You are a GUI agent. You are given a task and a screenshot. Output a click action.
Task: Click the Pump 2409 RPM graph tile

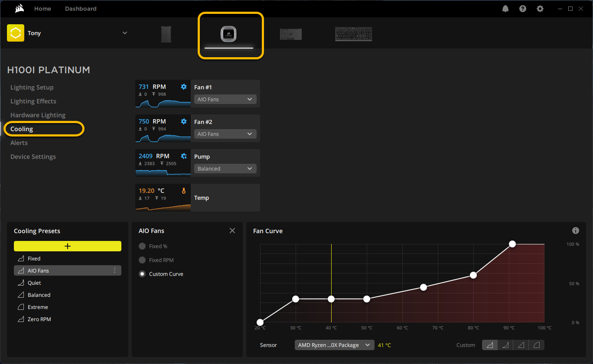(x=163, y=163)
